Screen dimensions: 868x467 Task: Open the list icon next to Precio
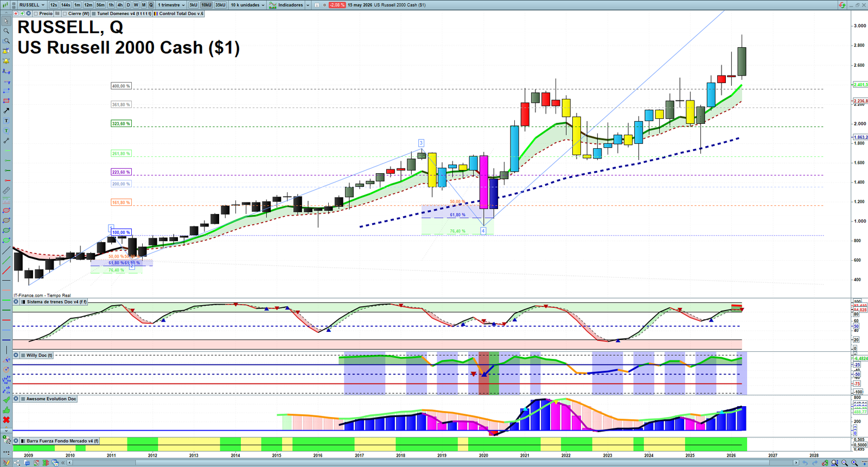pyautogui.click(x=57, y=14)
